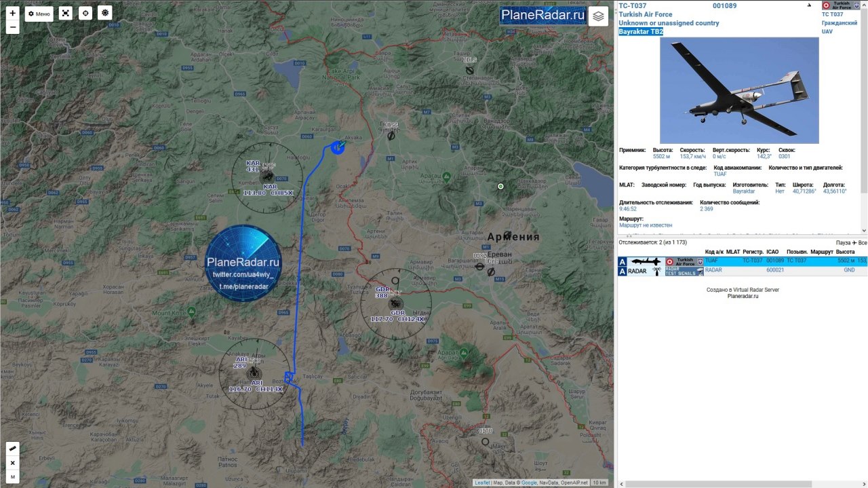Screen dimensions: 868x488
Task: Click the green Aragats mountain marker
Action: [447, 178]
